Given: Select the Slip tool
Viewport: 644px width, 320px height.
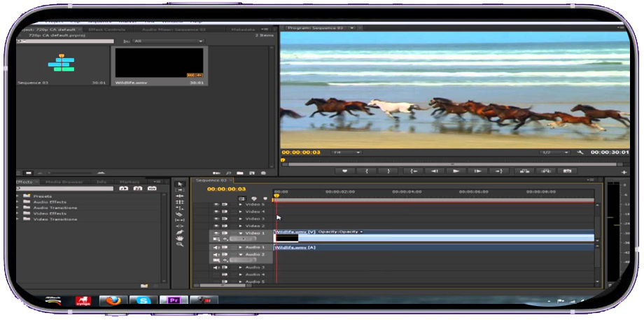Looking at the screenshot, I should click(179, 220).
